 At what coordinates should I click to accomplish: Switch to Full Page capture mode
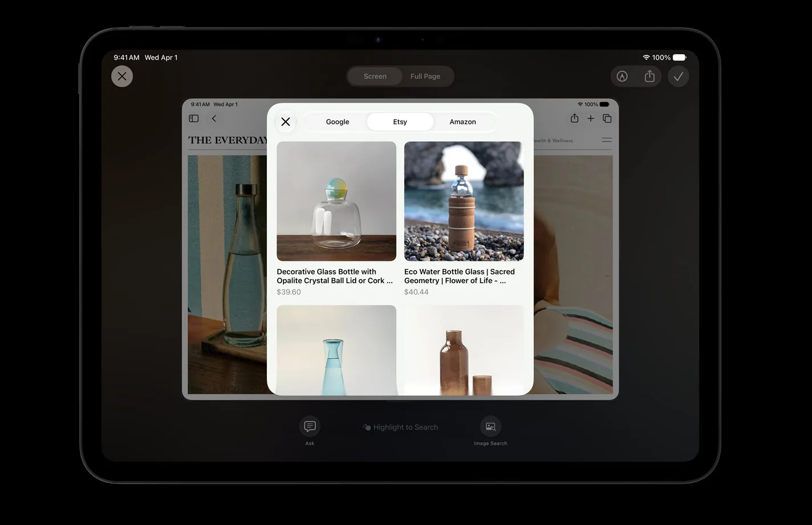[425, 76]
